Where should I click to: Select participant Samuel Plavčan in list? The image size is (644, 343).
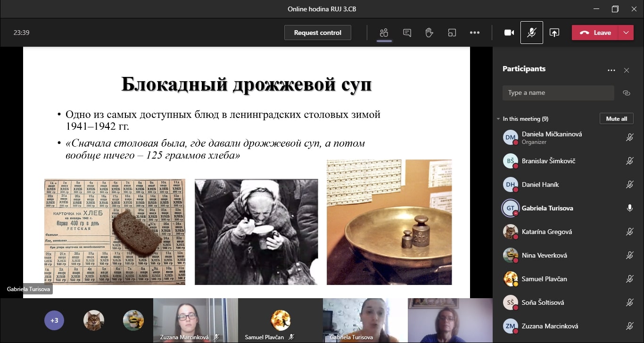[568, 279]
